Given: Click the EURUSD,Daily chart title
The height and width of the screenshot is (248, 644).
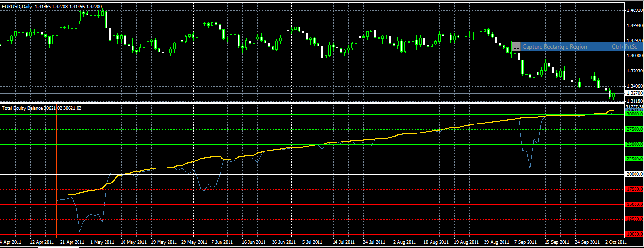Looking at the screenshot, I should coord(18,5).
